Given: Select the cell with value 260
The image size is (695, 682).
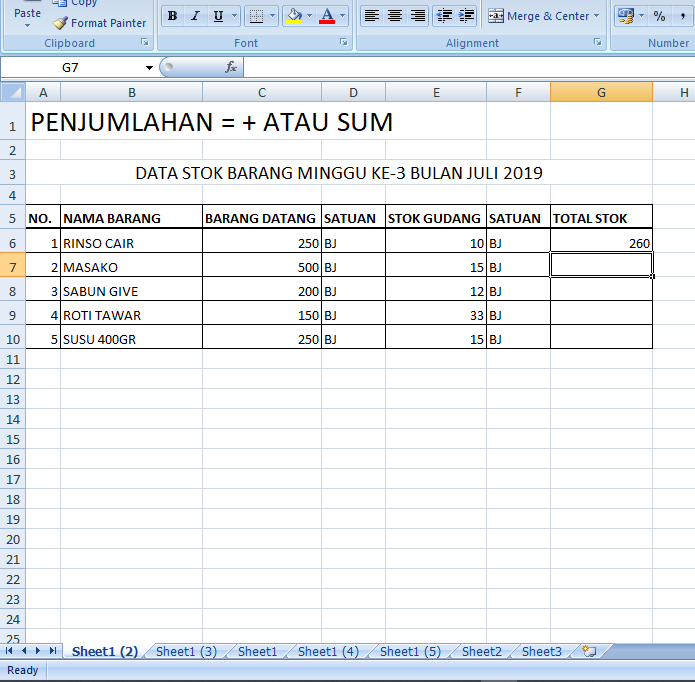Looking at the screenshot, I should pos(601,243).
